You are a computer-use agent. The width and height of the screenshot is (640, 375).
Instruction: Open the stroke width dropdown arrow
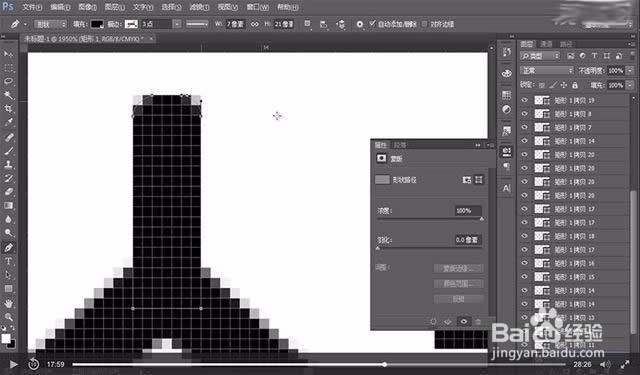click(x=177, y=24)
